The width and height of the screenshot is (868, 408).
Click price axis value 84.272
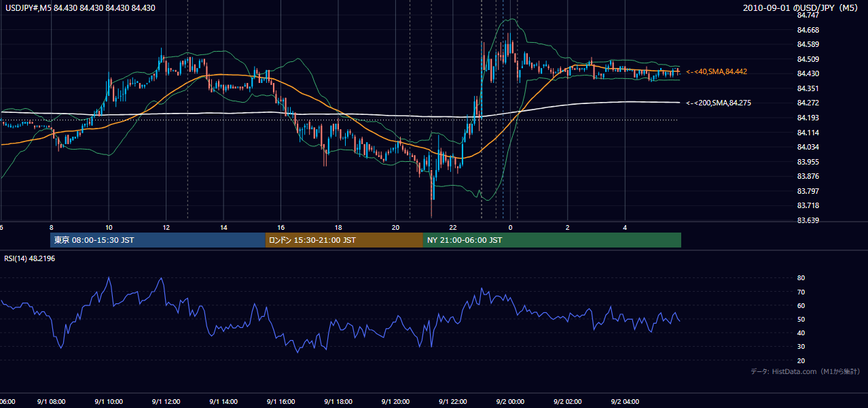pyautogui.click(x=808, y=103)
